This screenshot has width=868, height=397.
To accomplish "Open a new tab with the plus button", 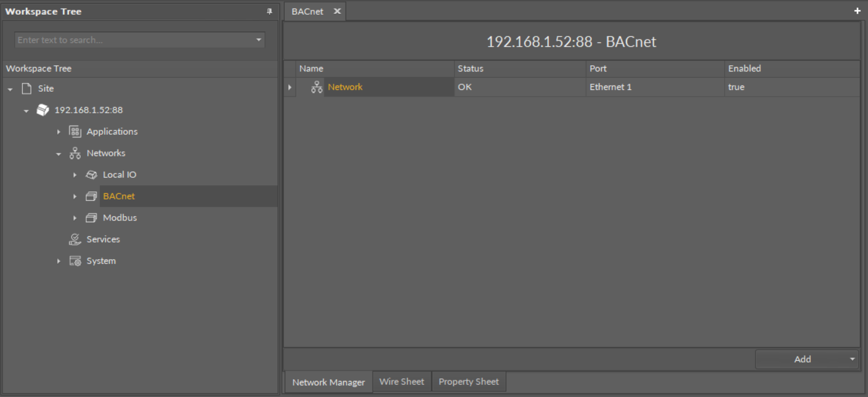I will tap(857, 10).
